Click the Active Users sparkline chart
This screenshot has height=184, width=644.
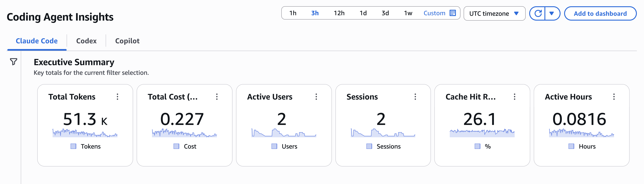click(x=284, y=133)
